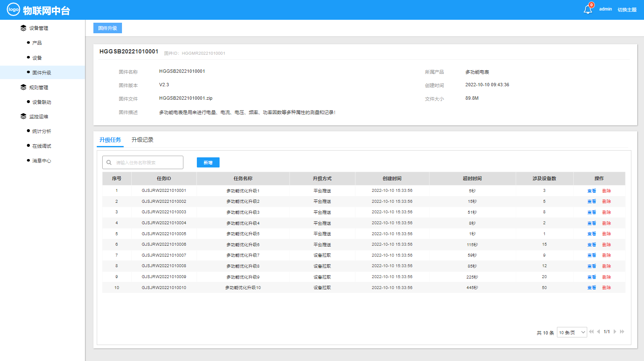This screenshot has height=361, width=644.
Task: Open 设备联动 in the sidebar
Action: [42, 102]
